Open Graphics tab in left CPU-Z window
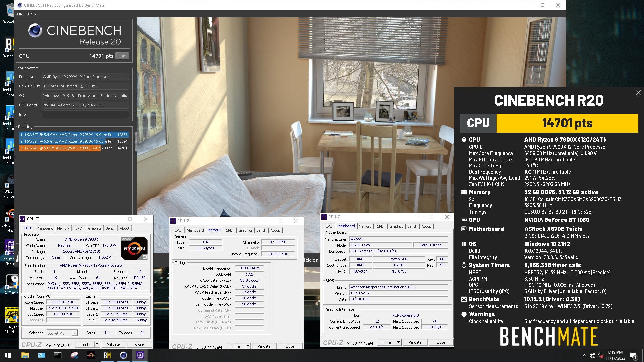The width and height of the screenshot is (644, 362). tap(95, 228)
